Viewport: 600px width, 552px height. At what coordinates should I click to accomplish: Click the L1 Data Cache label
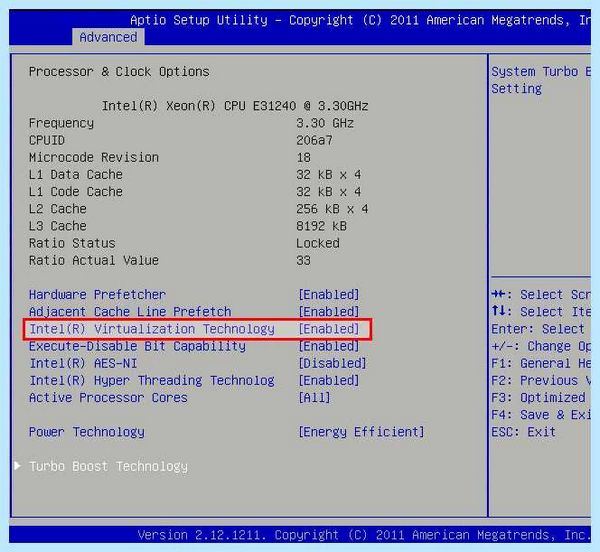76,174
